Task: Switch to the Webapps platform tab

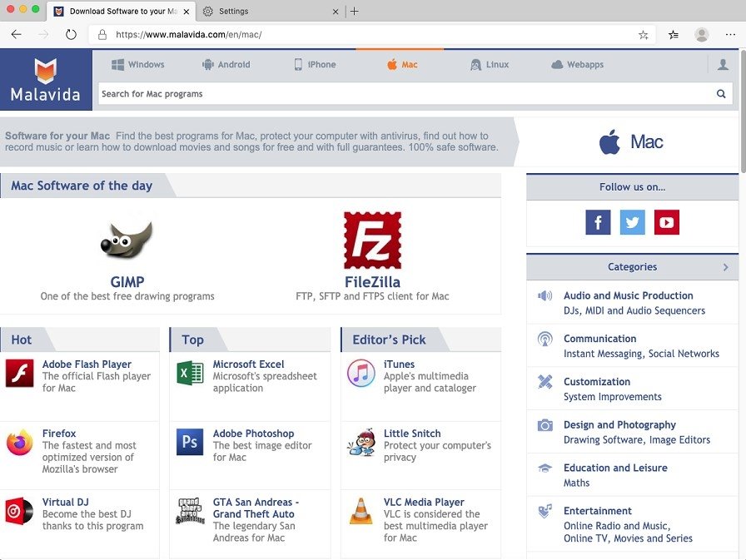Action: [578, 65]
